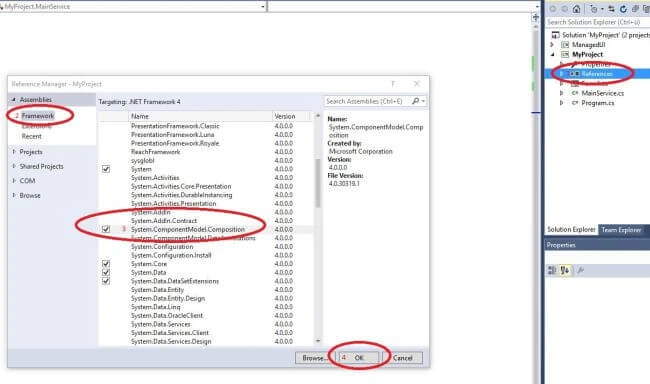The image size is (650, 384).
Task: Click the Alphabetical sort icon in Properties panel
Action: (565, 270)
